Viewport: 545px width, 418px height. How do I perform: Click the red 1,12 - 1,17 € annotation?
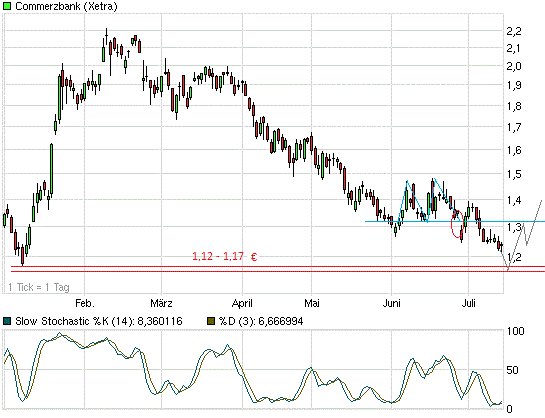point(225,256)
